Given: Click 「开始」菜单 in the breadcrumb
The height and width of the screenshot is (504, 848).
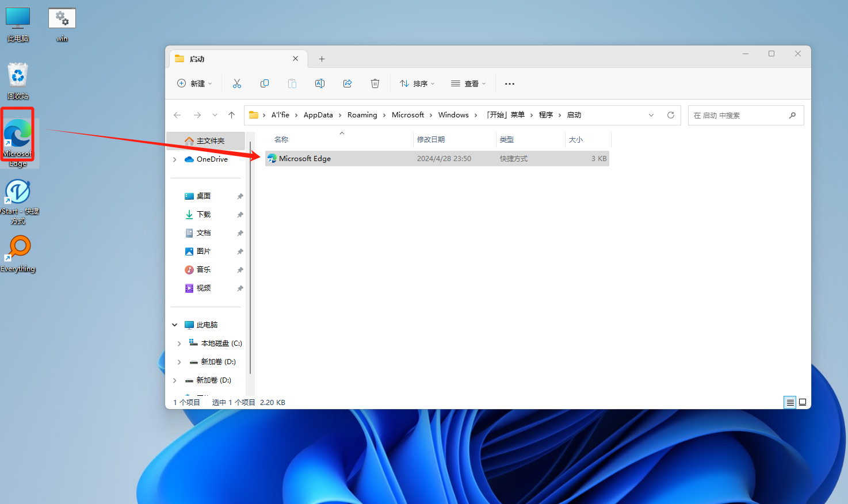Looking at the screenshot, I should tap(506, 115).
